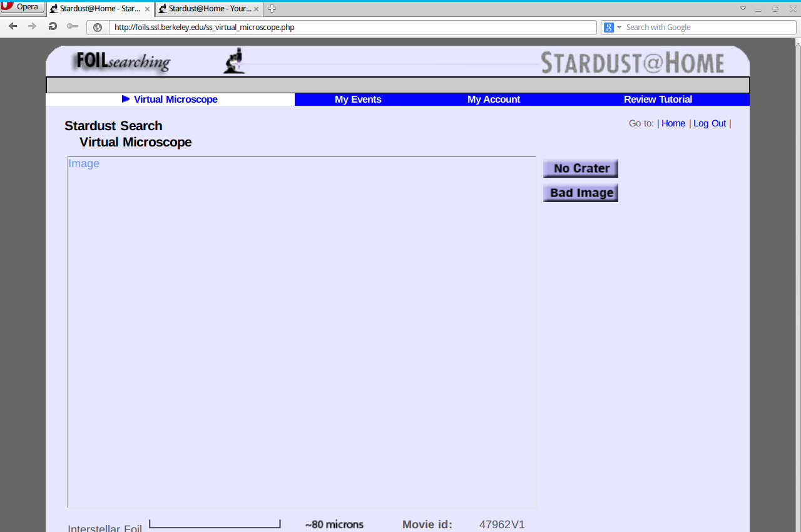Click the Stardust Search heading
Screen dimensions: 801x532
(x=113, y=126)
